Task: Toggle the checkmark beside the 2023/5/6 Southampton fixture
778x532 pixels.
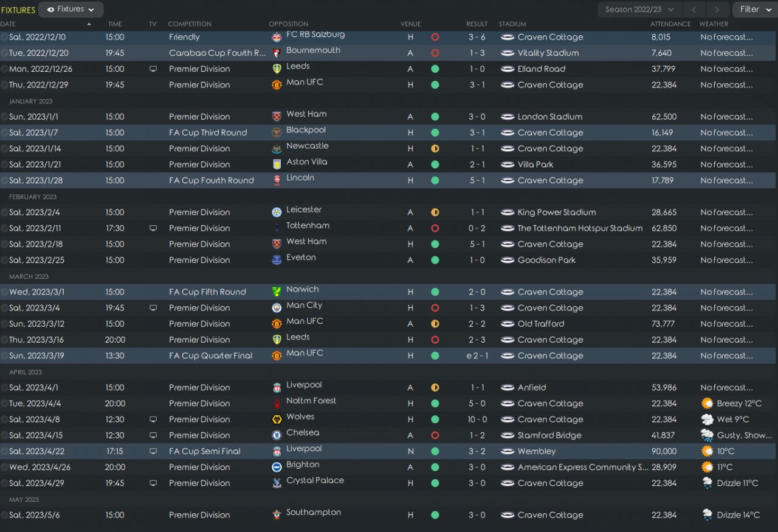Action: pos(4,515)
